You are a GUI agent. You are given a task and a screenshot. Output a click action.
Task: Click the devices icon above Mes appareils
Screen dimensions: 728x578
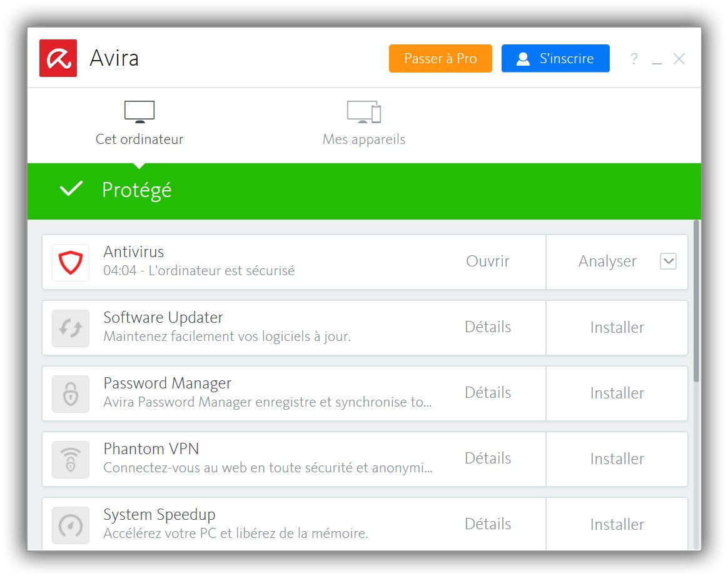tap(364, 112)
